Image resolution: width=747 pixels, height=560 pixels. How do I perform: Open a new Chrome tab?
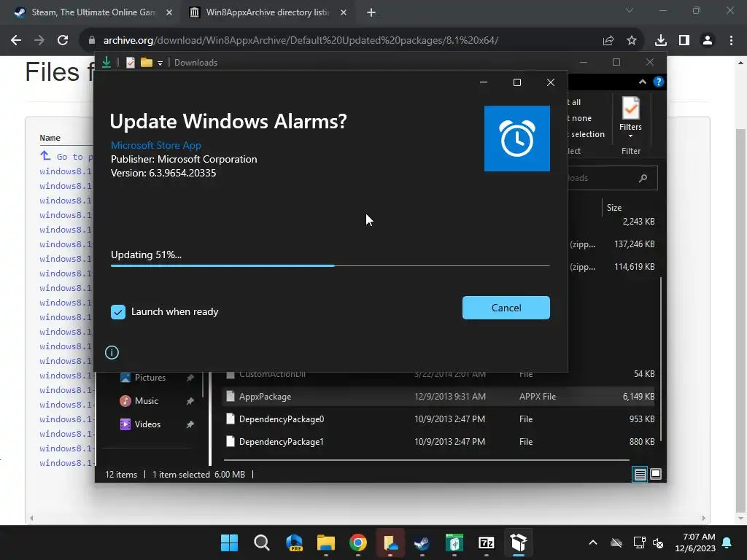371,13
